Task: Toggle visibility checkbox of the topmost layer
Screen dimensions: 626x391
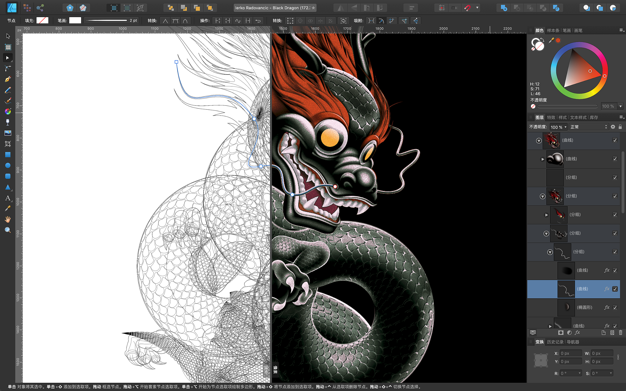Action: (x=615, y=140)
